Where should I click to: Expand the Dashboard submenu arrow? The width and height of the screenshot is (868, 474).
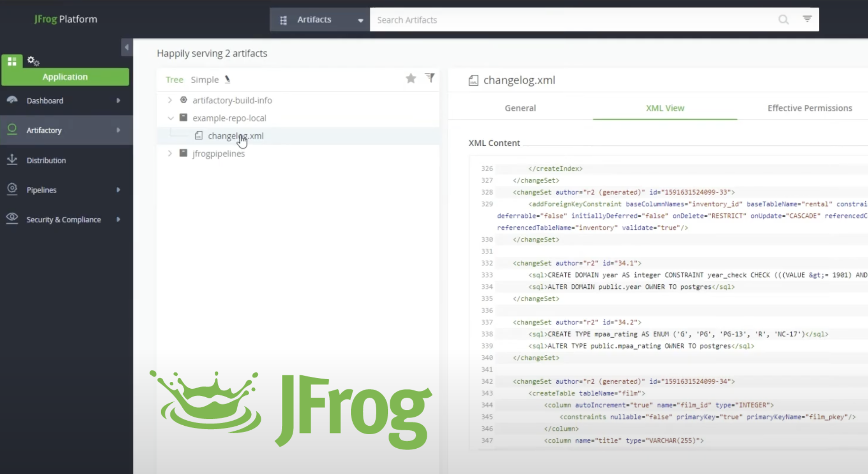coord(118,100)
